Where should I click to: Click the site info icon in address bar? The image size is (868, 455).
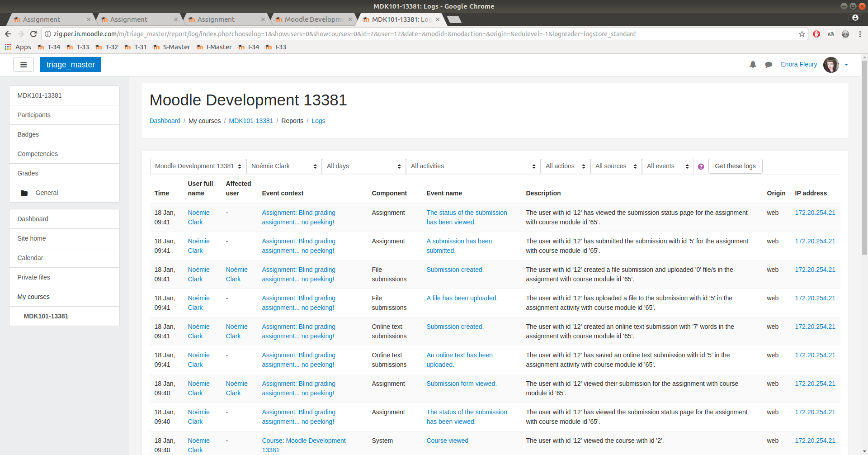pos(48,34)
